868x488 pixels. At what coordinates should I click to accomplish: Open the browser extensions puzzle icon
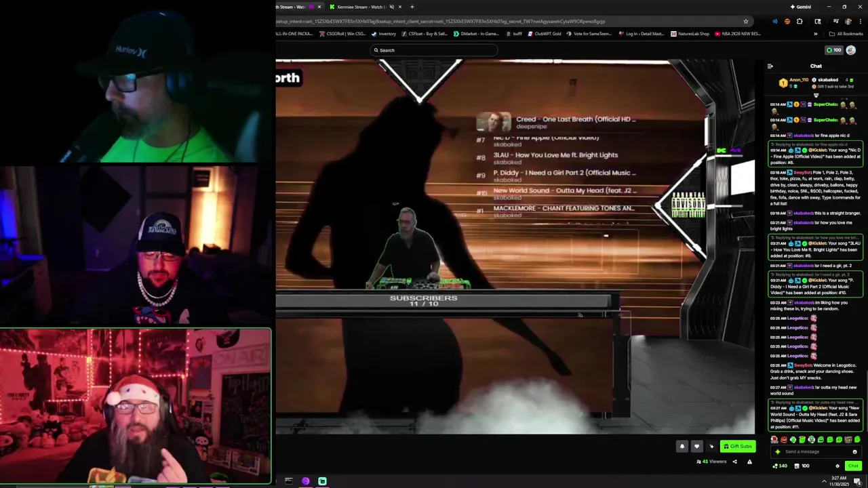[x=800, y=21]
